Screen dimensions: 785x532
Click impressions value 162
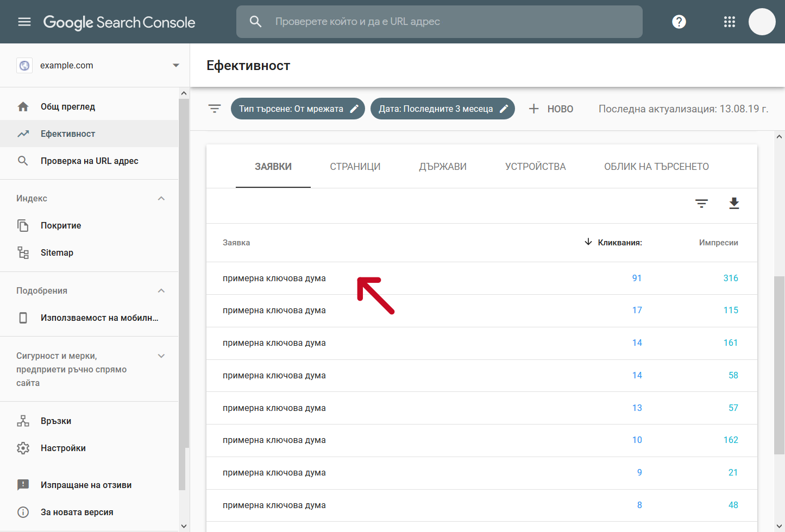[x=731, y=440]
